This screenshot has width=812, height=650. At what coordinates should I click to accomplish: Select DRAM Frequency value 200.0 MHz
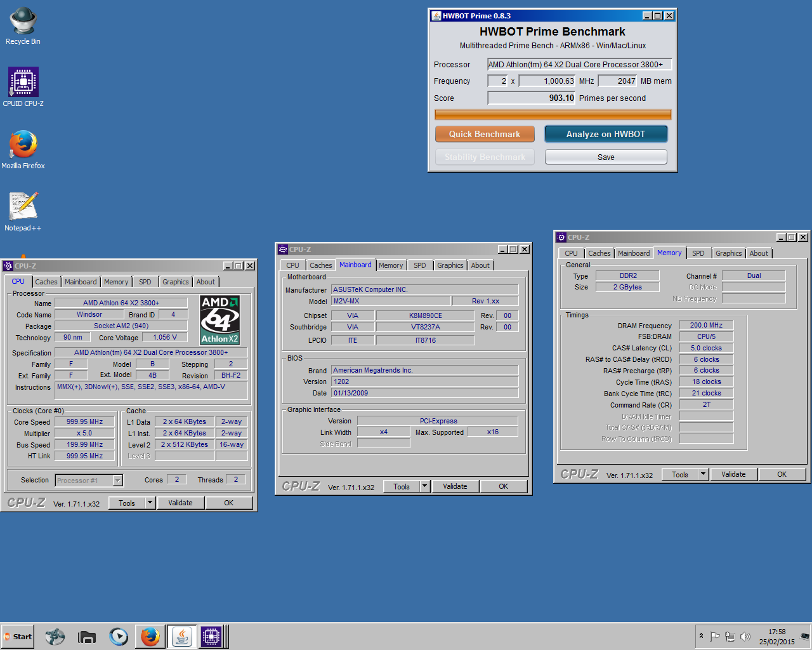pyautogui.click(x=706, y=325)
